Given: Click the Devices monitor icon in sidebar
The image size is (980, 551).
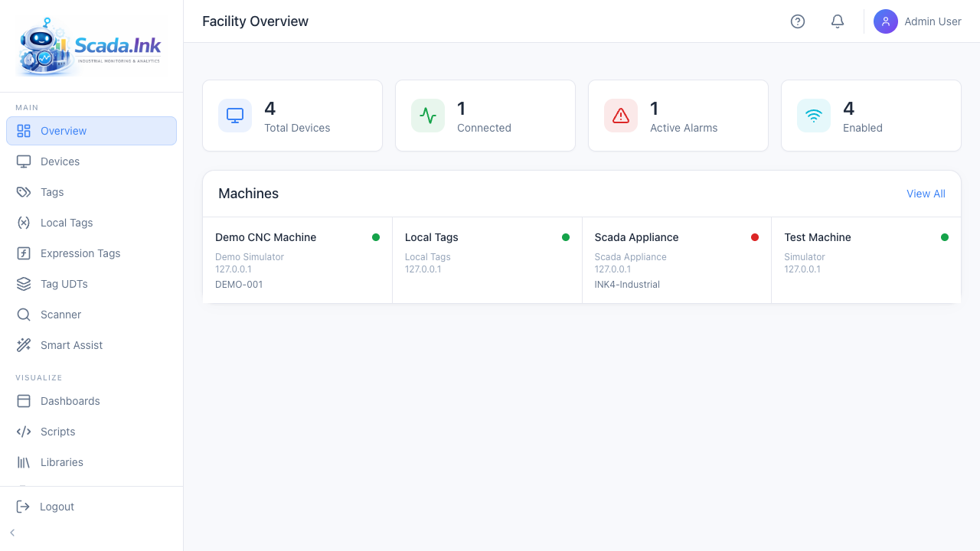Looking at the screenshot, I should pos(24,161).
